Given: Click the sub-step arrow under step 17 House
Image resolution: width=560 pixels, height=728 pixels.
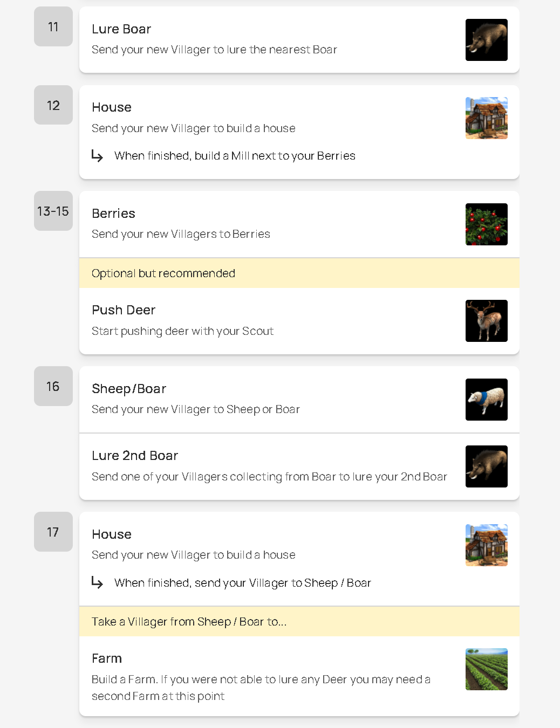Looking at the screenshot, I should pyautogui.click(x=97, y=582).
